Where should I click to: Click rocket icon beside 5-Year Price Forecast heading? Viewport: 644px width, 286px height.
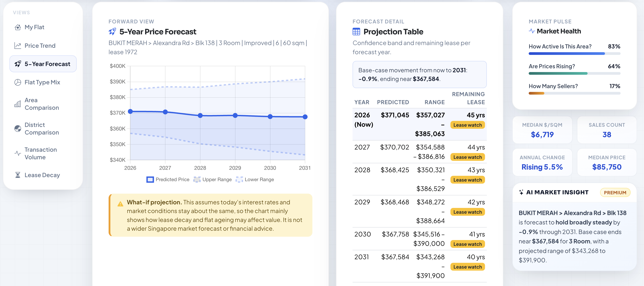(112, 32)
